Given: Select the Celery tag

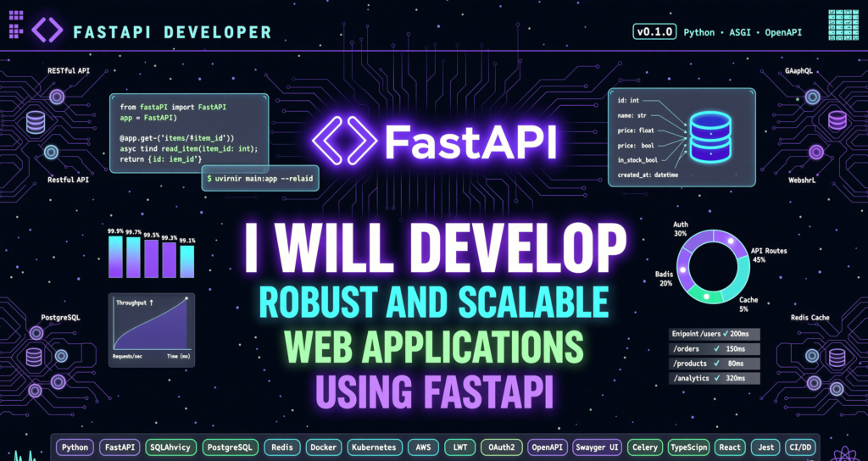Looking at the screenshot, I should click(645, 447).
